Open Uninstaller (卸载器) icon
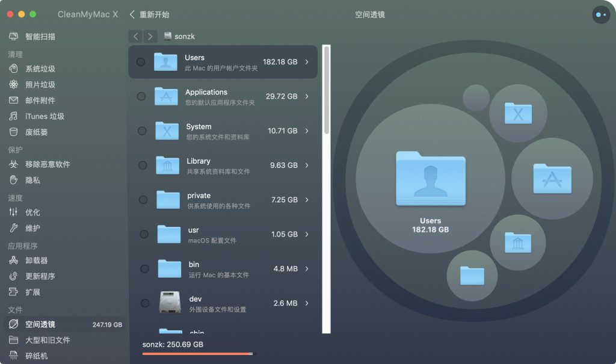Screen dimensions: 616x364 pyautogui.click(x=13, y=261)
